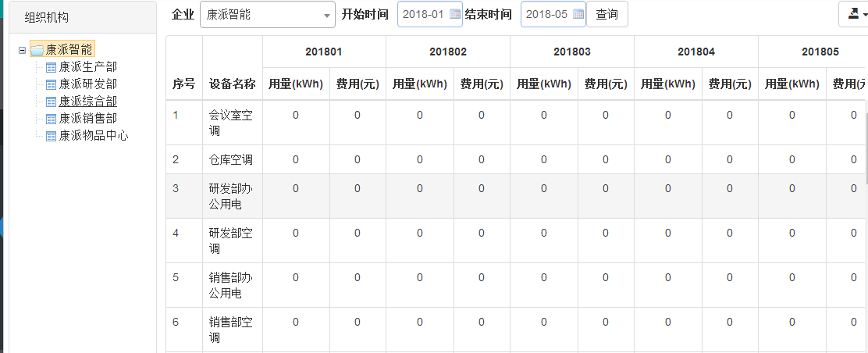The height and width of the screenshot is (353, 868).
Task: Click the 康派销售部 department icon
Action: pos(52,119)
